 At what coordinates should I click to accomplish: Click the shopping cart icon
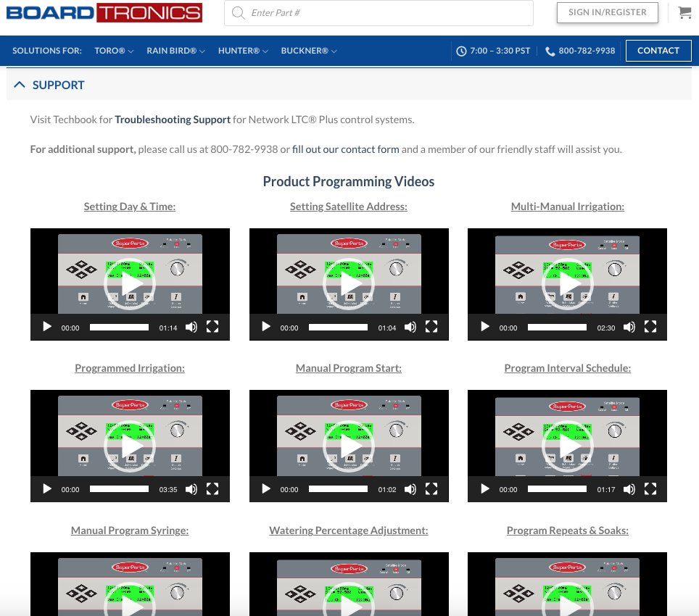(x=684, y=12)
